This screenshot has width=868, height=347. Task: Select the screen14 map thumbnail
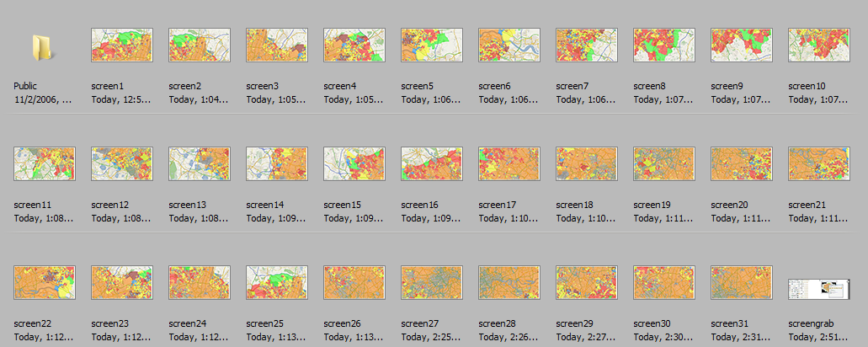277,164
